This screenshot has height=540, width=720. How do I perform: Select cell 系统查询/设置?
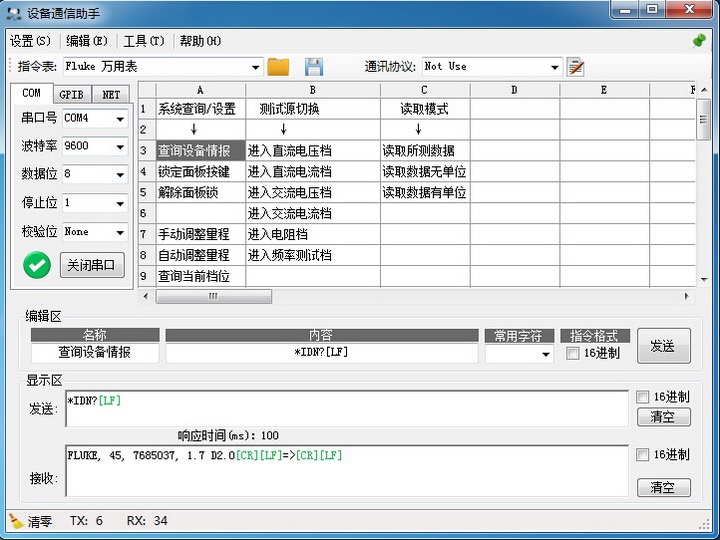[x=201, y=109]
